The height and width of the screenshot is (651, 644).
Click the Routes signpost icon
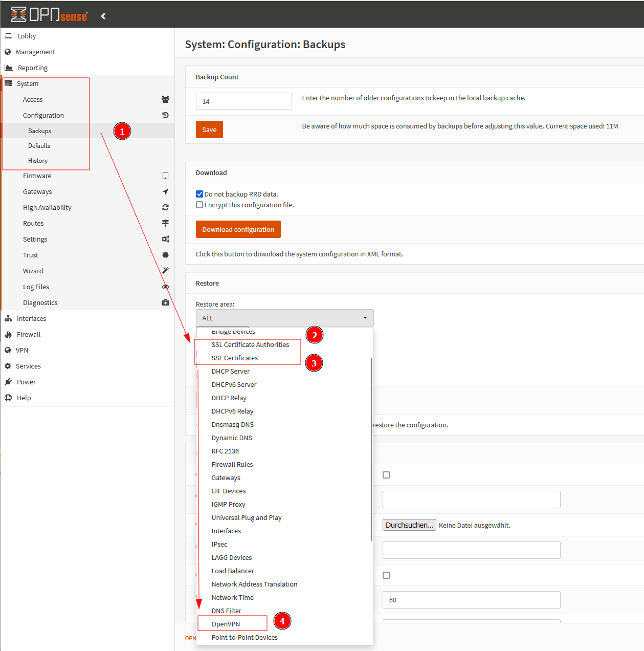point(165,223)
